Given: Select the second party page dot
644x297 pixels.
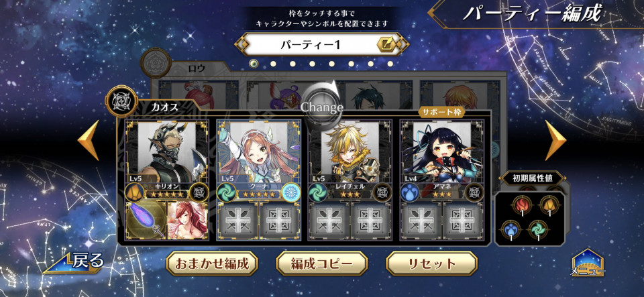Looking at the screenshot, I should [273, 64].
